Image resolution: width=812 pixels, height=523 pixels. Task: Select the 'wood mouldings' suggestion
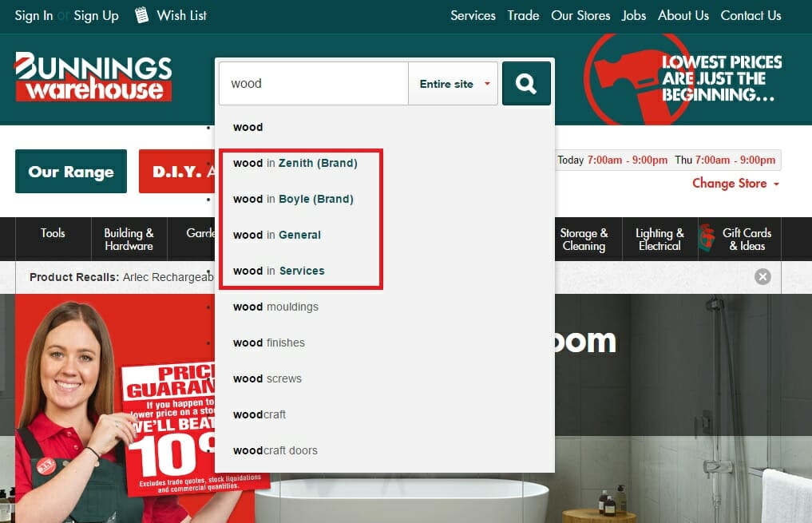pos(275,307)
